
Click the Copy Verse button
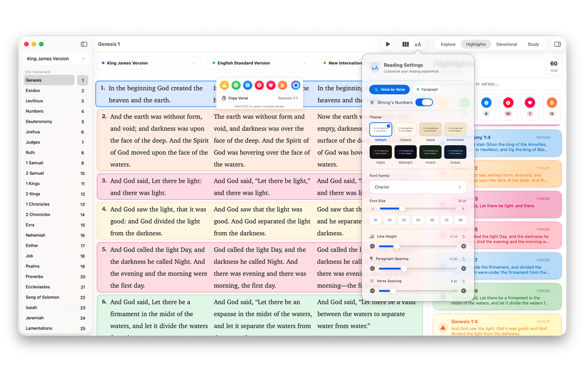click(x=235, y=98)
